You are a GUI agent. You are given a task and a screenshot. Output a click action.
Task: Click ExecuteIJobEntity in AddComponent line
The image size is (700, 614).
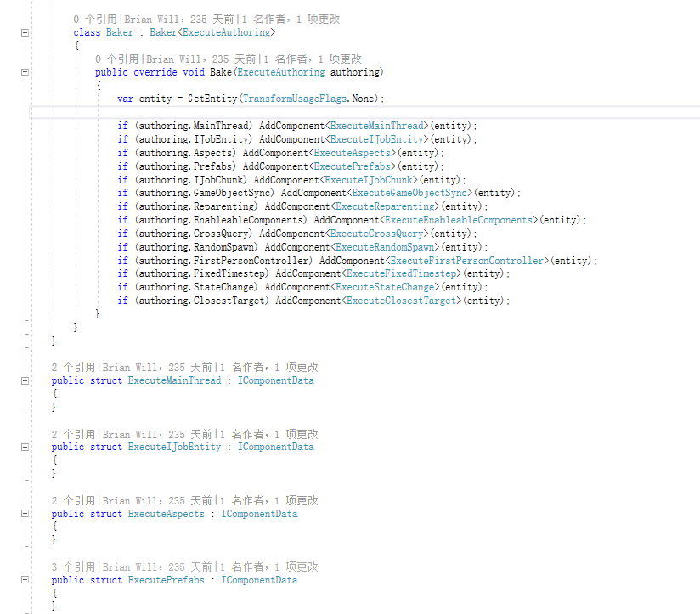coord(377,139)
